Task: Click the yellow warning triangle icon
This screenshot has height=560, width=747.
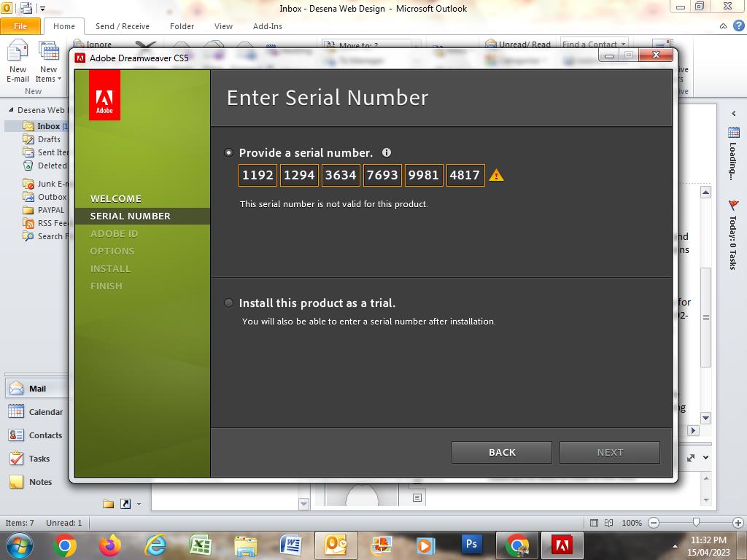Action: (x=496, y=175)
